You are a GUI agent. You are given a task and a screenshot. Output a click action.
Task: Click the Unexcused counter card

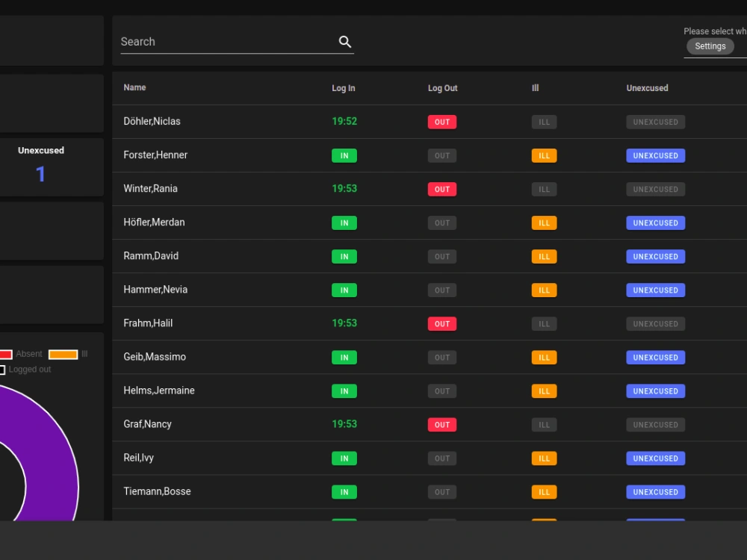[41, 166]
